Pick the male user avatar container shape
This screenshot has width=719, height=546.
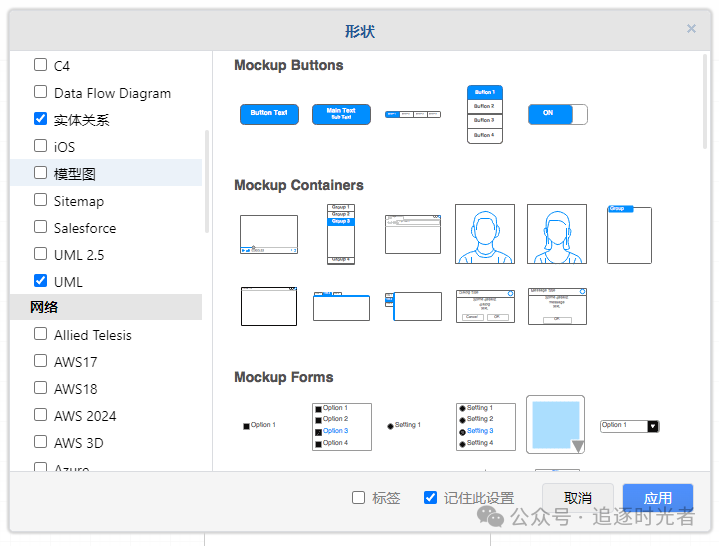click(485, 234)
